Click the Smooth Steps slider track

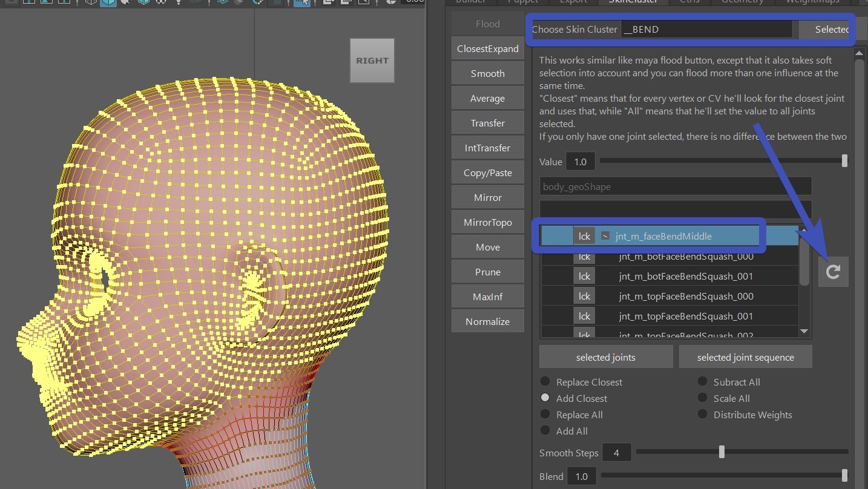[x=742, y=451]
